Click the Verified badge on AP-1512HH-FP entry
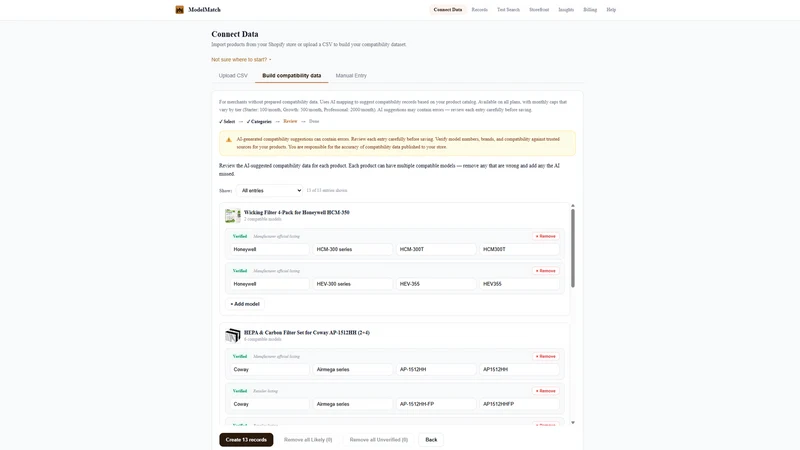The width and height of the screenshot is (800, 450). pyautogui.click(x=240, y=391)
